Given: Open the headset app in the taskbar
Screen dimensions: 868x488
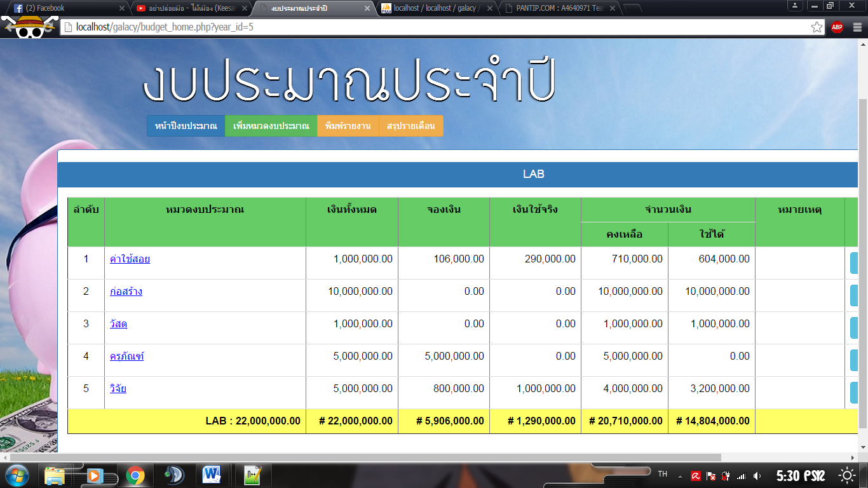Looking at the screenshot, I should coord(173,475).
